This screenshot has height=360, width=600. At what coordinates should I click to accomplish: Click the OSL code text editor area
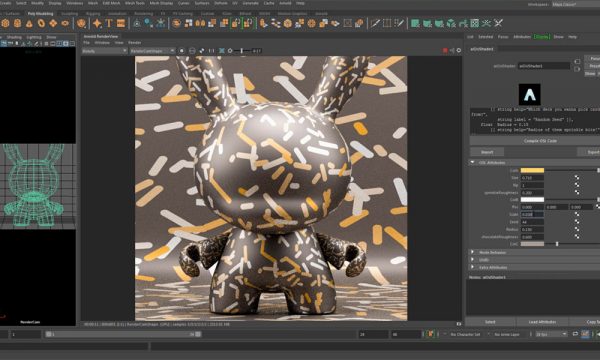[x=535, y=121]
